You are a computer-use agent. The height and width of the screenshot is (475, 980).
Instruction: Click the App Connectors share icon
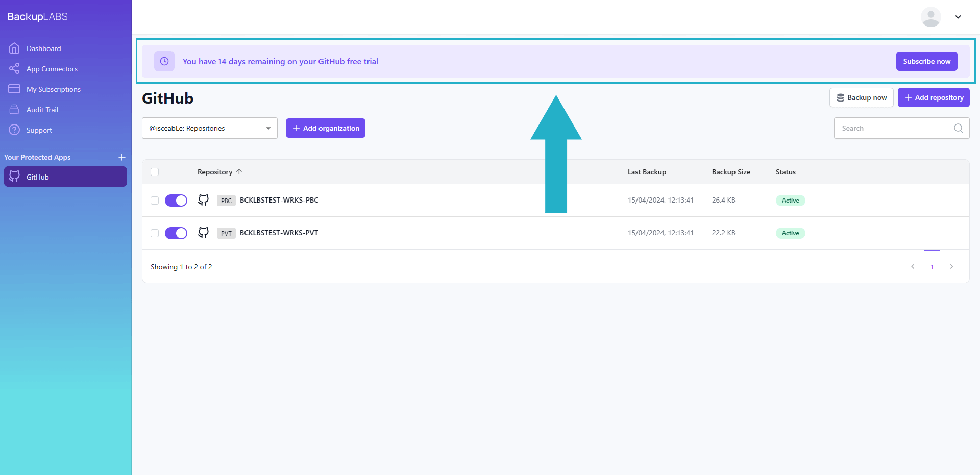tap(14, 68)
